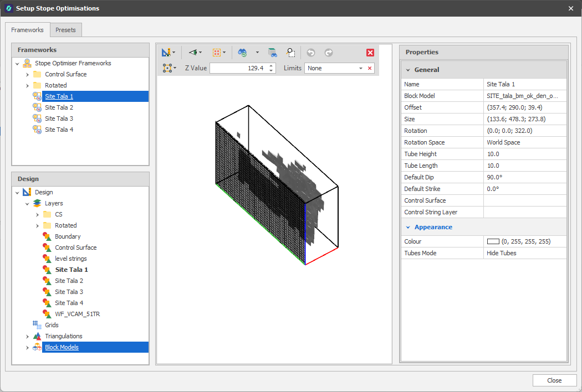This screenshot has height=392, width=582.
Task: Select the Frameworks tab
Action: click(27, 30)
